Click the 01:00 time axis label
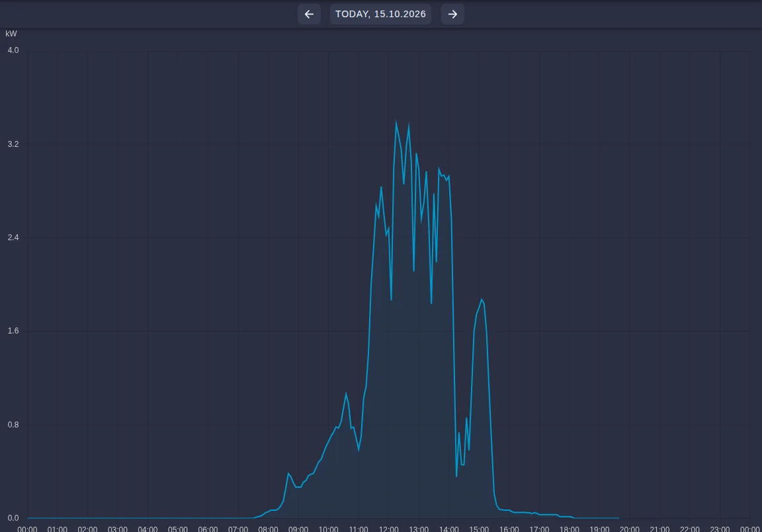Screen dimensions: 762x532 58,529
